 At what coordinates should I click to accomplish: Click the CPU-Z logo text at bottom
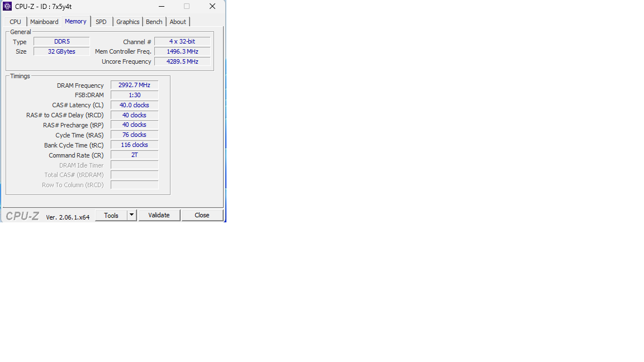coord(22,216)
